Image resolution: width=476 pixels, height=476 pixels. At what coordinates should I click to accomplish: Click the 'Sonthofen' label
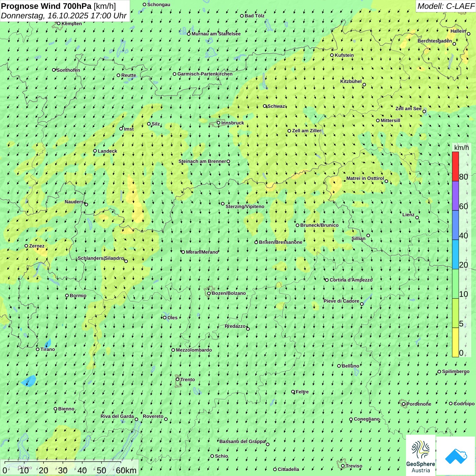[68, 70]
